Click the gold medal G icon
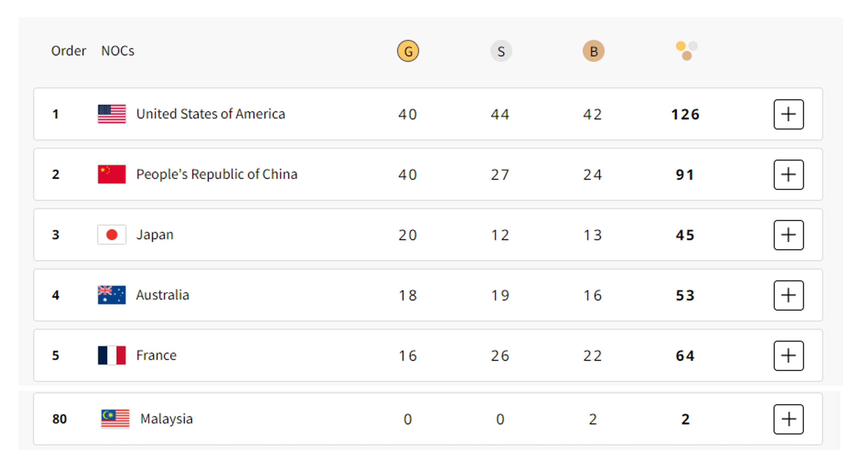 tap(408, 51)
